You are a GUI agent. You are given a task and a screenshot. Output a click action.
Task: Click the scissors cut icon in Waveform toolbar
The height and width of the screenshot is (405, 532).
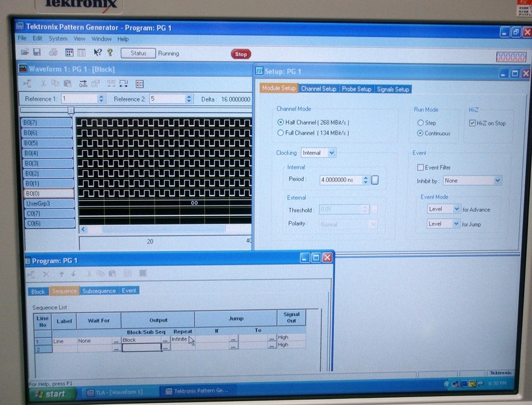[44, 83]
